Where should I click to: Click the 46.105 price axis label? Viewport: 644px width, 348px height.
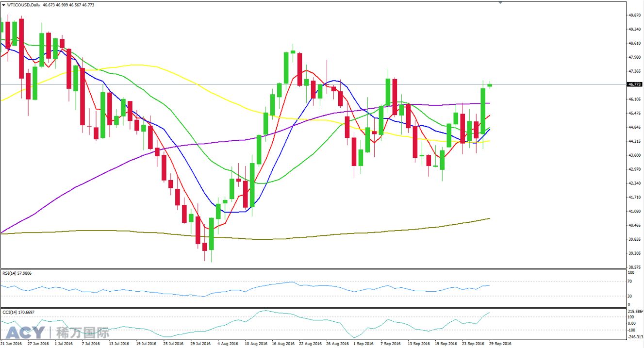(x=634, y=99)
